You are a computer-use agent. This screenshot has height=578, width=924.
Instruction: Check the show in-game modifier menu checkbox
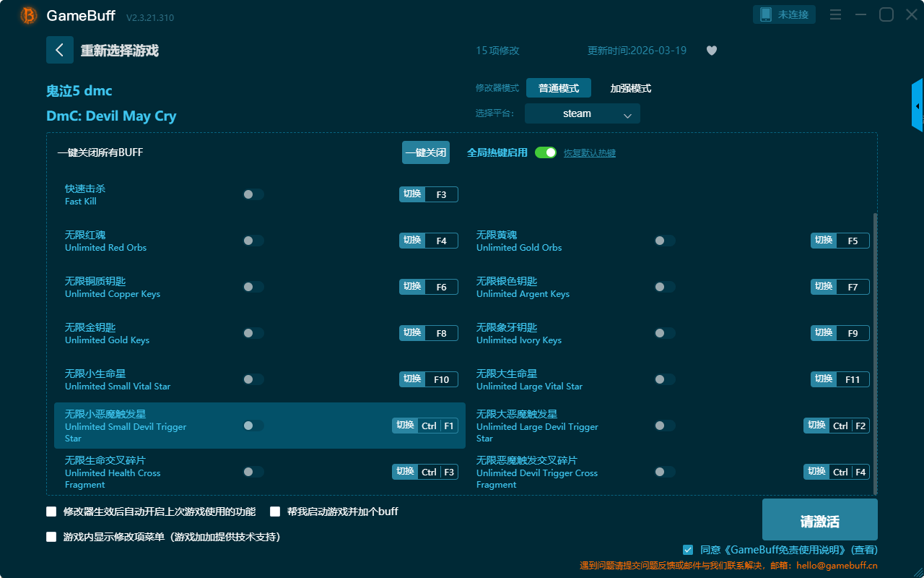point(51,537)
